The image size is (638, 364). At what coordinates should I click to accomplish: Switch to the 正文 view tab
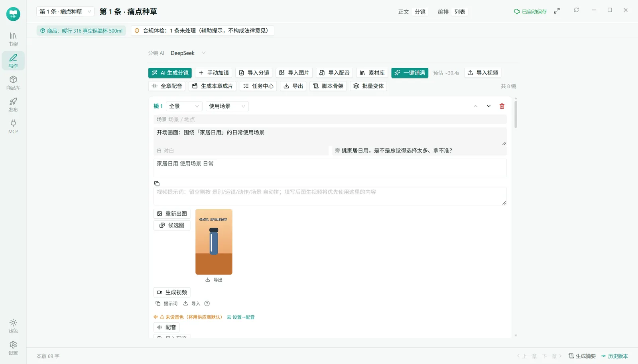(x=404, y=12)
